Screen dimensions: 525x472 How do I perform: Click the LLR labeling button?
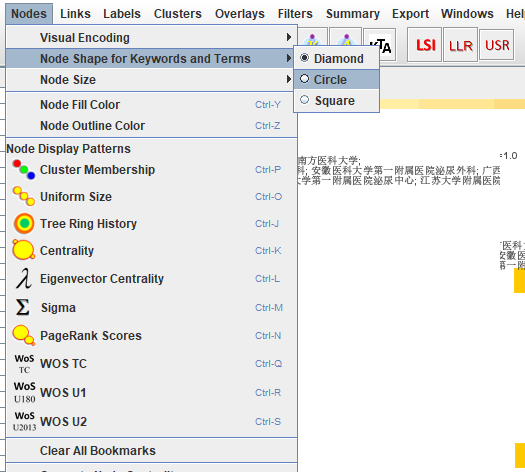click(x=460, y=45)
